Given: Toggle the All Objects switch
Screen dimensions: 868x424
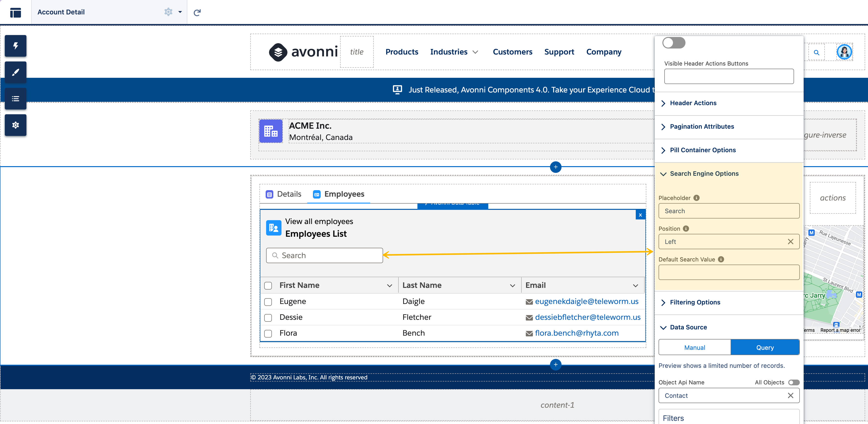Looking at the screenshot, I should click(794, 382).
